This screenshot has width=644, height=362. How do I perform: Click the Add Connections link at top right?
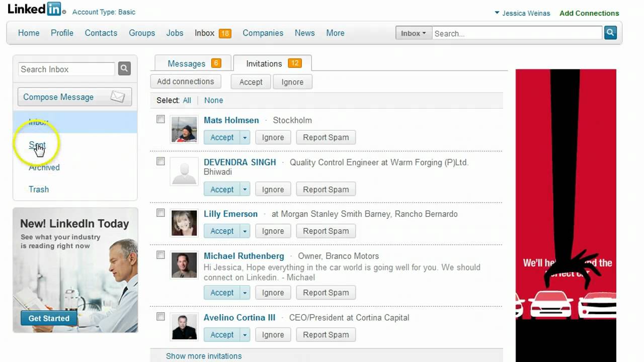tap(589, 13)
